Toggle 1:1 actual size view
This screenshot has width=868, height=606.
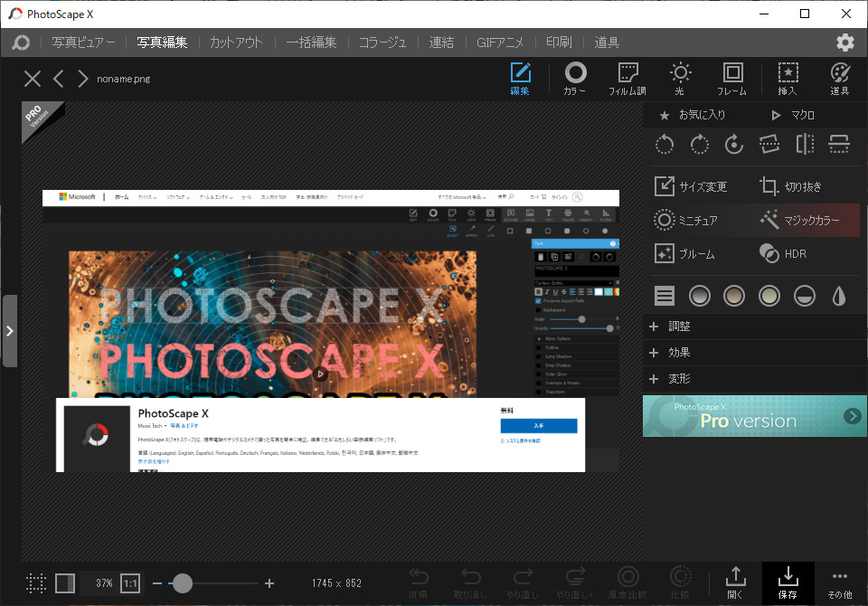(130, 583)
